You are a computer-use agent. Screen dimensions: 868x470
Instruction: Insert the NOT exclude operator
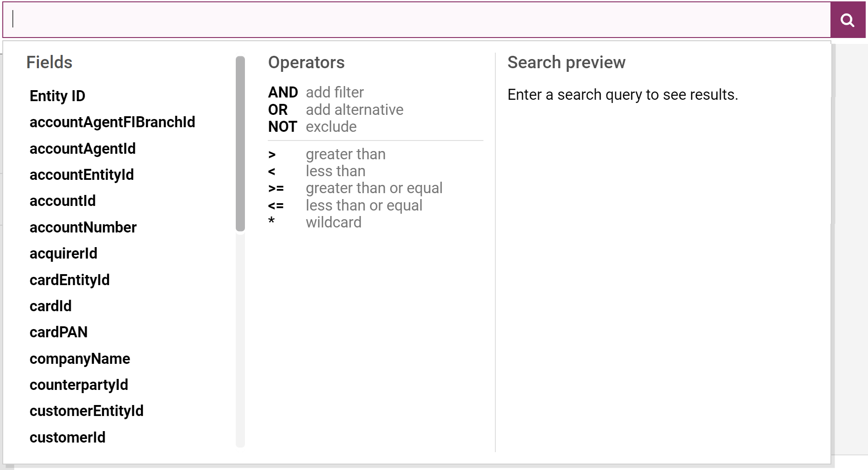click(312, 127)
